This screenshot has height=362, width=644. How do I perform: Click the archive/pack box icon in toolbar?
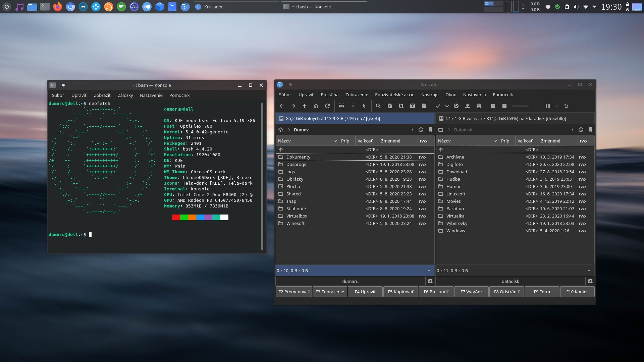click(x=413, y=106)
